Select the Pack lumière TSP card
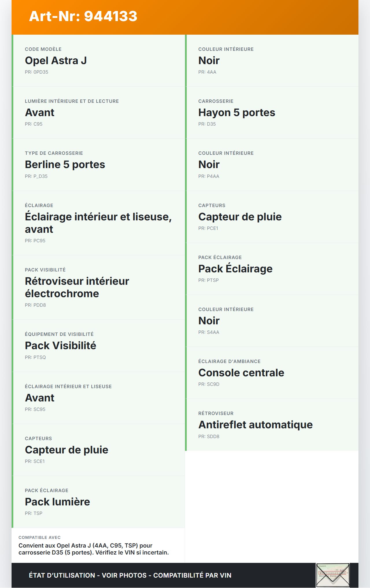This screenshot has height=588, width=370. click(x=98, y=502)
